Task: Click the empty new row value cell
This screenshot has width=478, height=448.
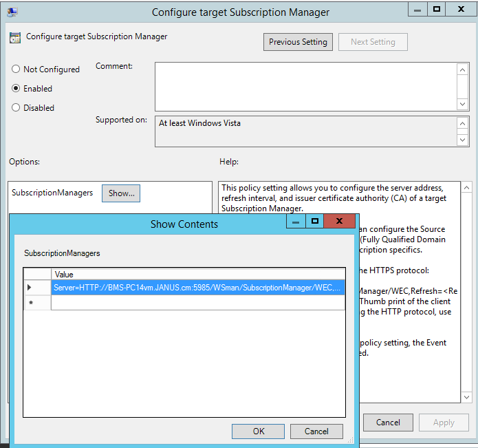Action: coord(197,303)
